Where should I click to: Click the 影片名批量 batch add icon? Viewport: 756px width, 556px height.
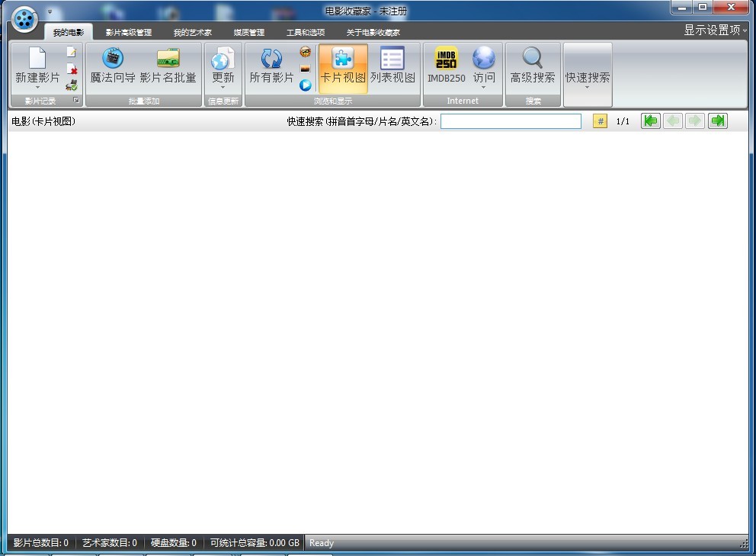tap(168, 59)
